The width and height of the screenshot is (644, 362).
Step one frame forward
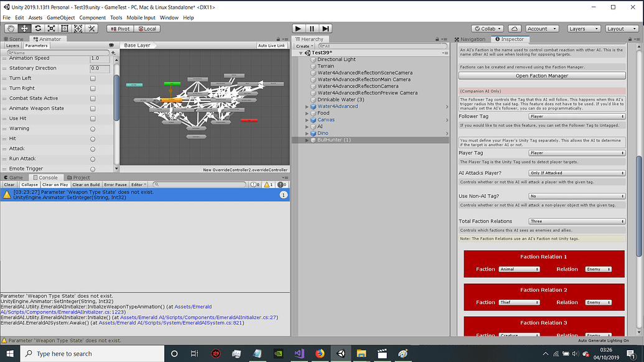(x=325, y=29)
